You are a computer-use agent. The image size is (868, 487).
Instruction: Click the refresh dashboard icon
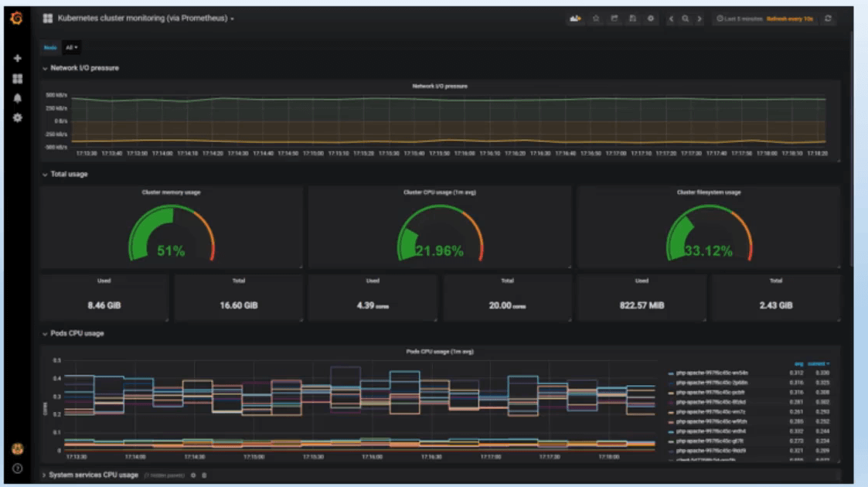828,19
